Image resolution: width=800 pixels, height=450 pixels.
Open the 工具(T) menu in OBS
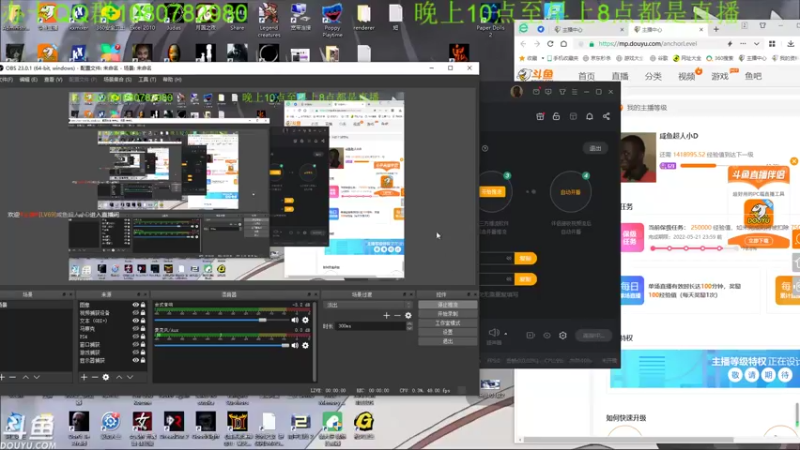tap(147, 80)
